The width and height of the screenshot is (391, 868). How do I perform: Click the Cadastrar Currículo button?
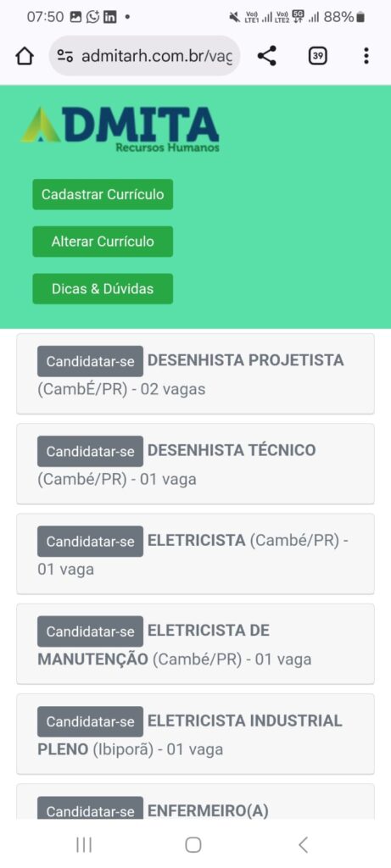click(x=103, y=194)
